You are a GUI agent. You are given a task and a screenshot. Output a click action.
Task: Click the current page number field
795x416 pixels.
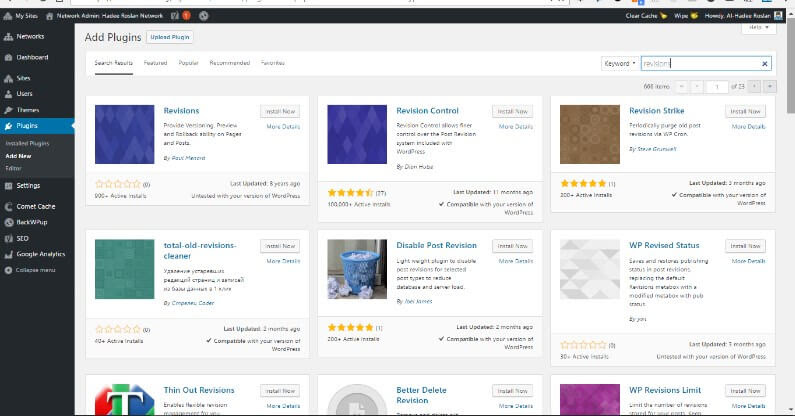717,87
